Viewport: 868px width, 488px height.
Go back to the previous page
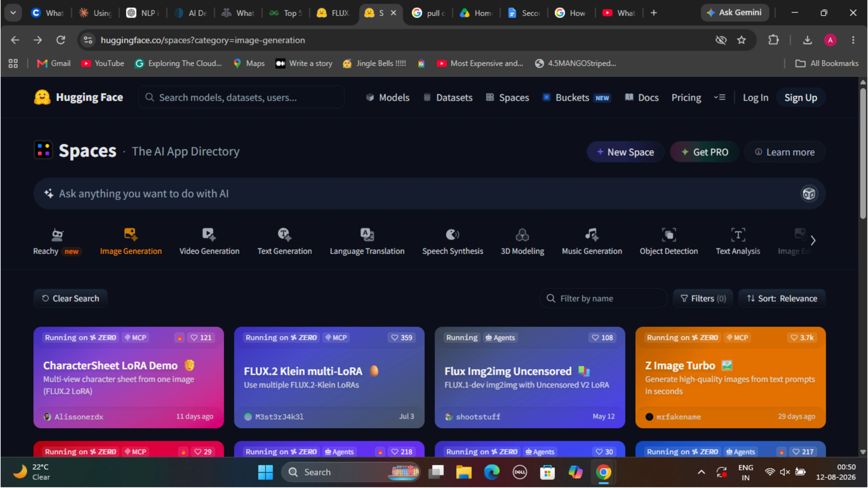tap(15, 40)
